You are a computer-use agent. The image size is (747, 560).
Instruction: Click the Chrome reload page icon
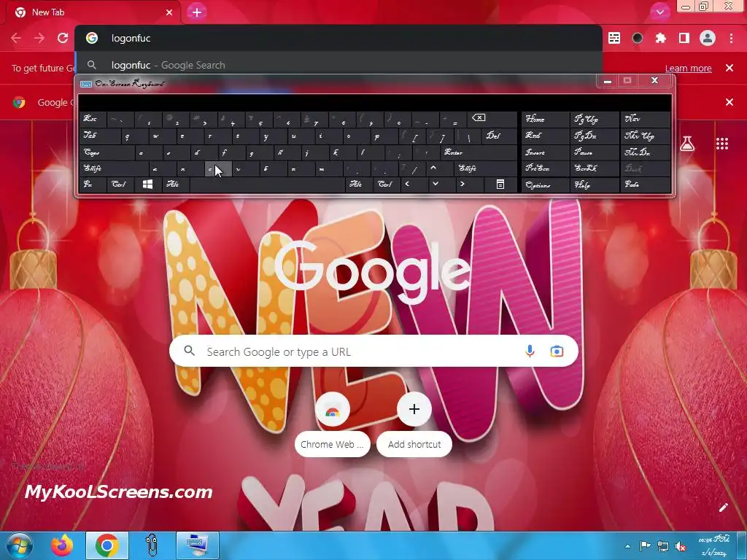(63, 38)
